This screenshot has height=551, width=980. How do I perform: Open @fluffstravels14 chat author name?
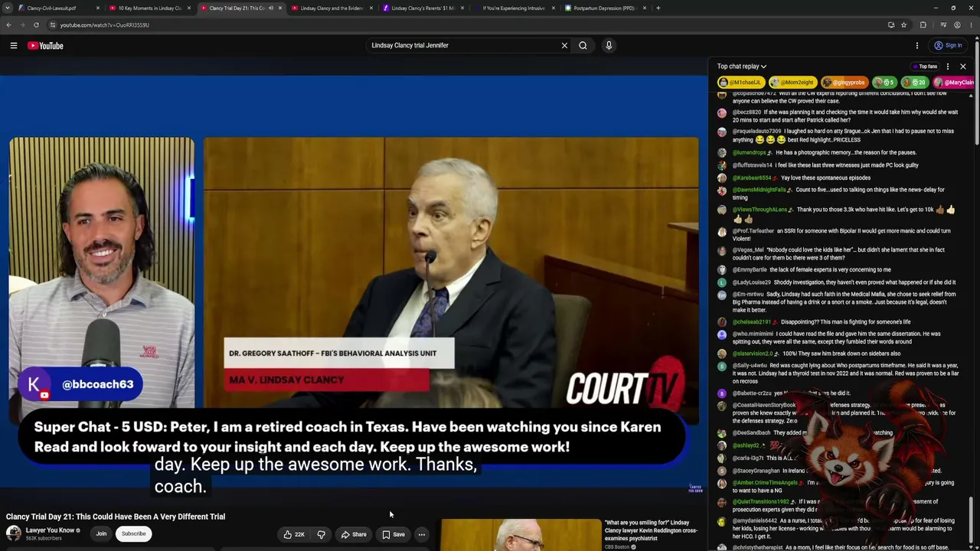click(x=753, y=165)
